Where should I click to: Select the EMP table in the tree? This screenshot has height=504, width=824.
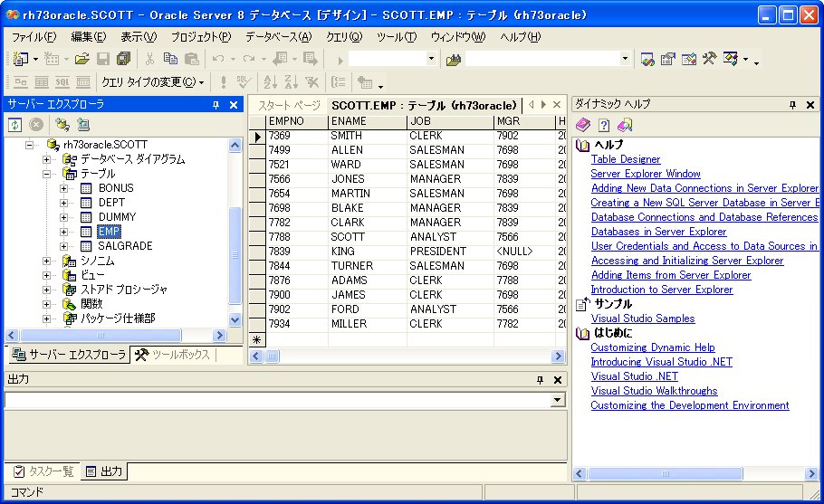109,232
